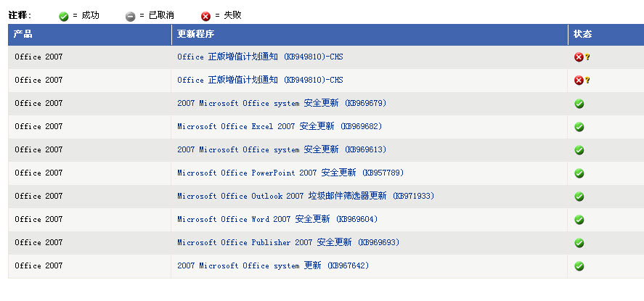Open the Word 2007 security update KB969604 link
Image resolution: width=644 pixels, height=301 pixels.
click(277, 219)
